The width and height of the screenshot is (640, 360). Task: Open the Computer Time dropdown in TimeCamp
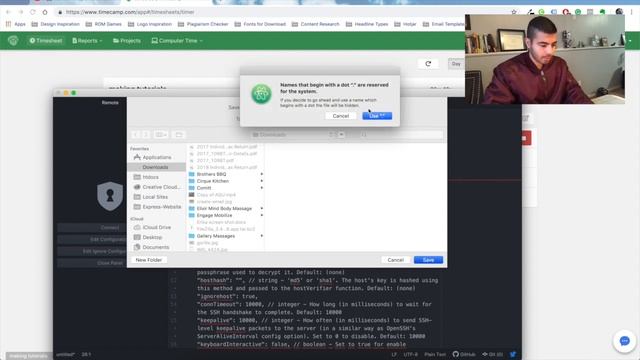(177, 41)
